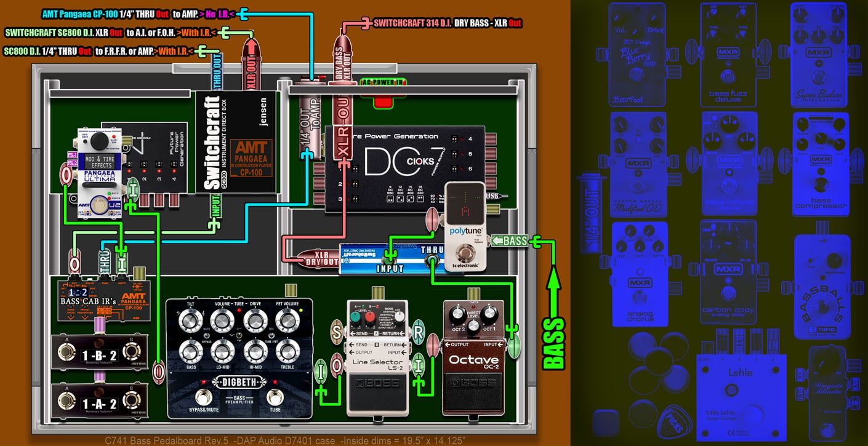Viewport: 868px width, 446px height.
Task: Click 'SWITCHCRAFT 314 D.I. DRY BASS - XLR Out' label
Action: pyautogui.click(x=448, y=23)
